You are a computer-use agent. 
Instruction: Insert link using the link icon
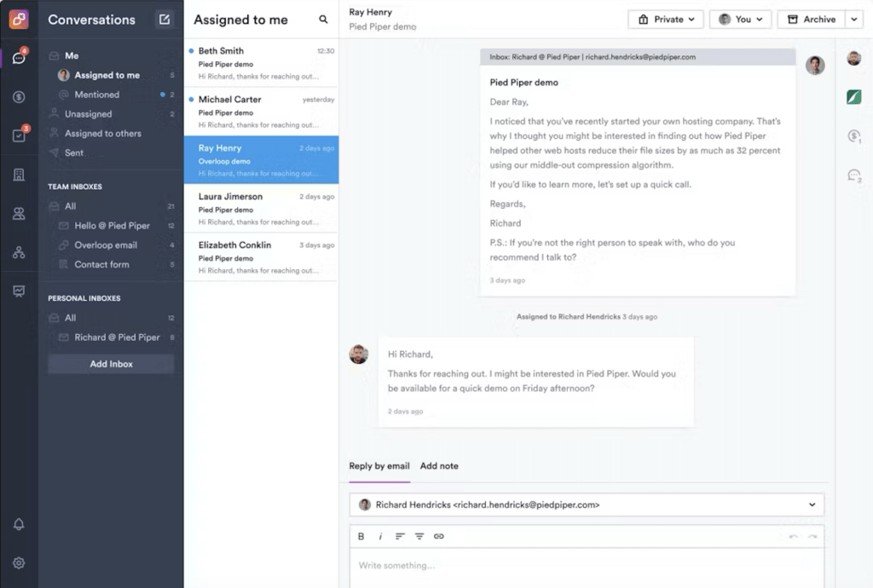coord(439,536)
